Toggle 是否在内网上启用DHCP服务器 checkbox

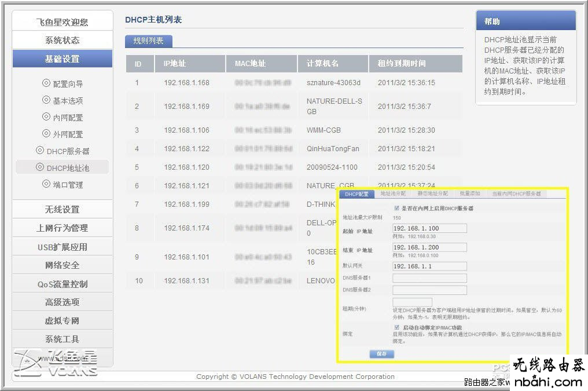(397, 208)
